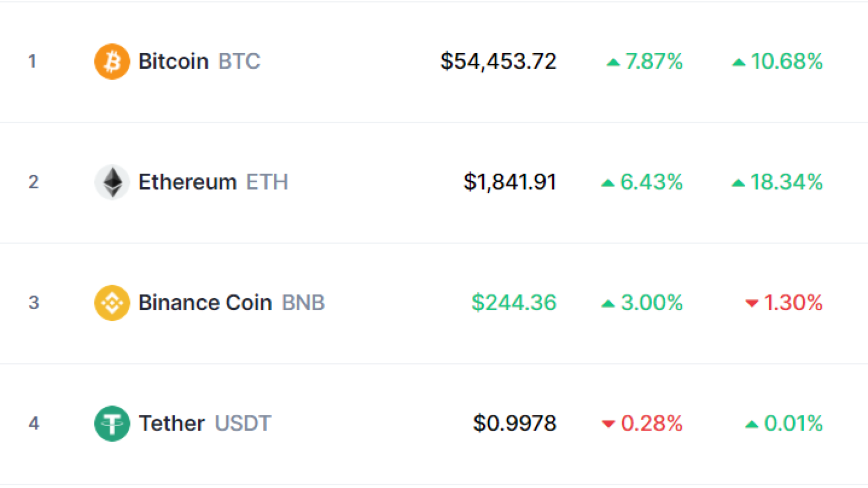The image size is (868, 488).
Task: Open the Binance Coin page link
Action: [205, 303]
